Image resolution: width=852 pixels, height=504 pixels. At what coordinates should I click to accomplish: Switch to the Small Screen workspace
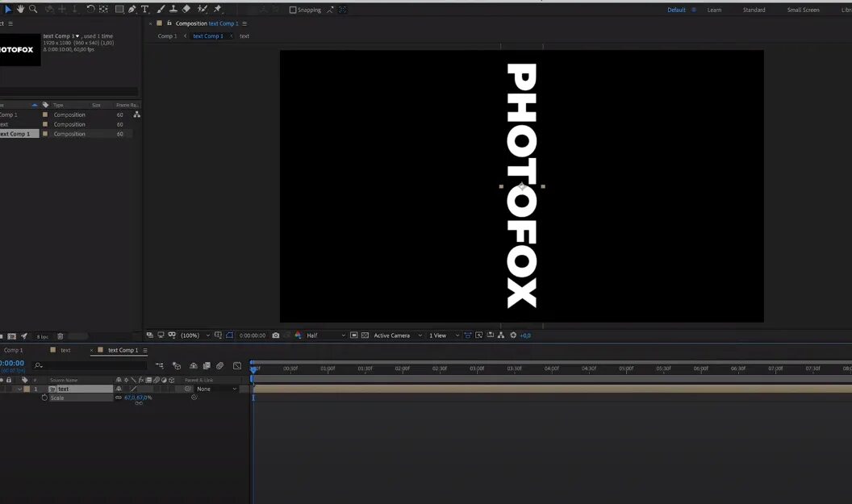pyautogui.click(x=803, y=10)
